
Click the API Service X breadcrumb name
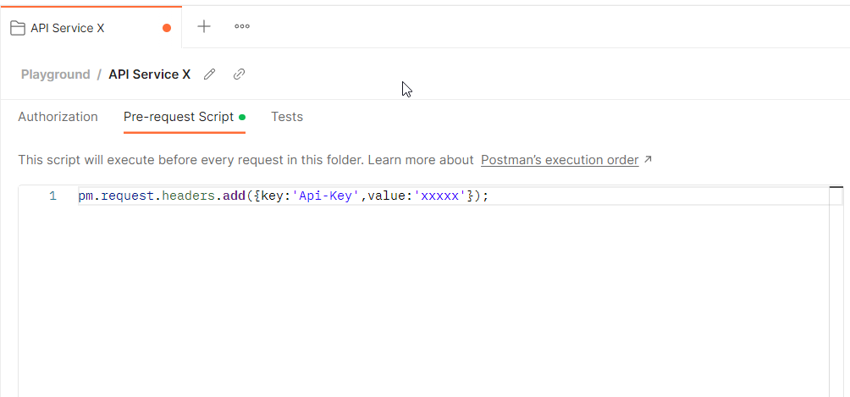pyautogui.click(x=150, y=74)
